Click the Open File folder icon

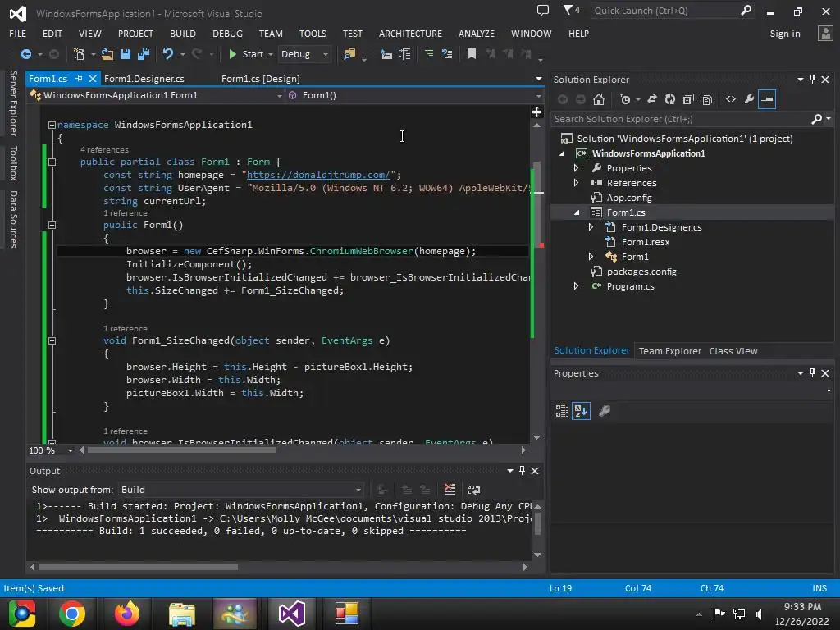tap(107, 54)
